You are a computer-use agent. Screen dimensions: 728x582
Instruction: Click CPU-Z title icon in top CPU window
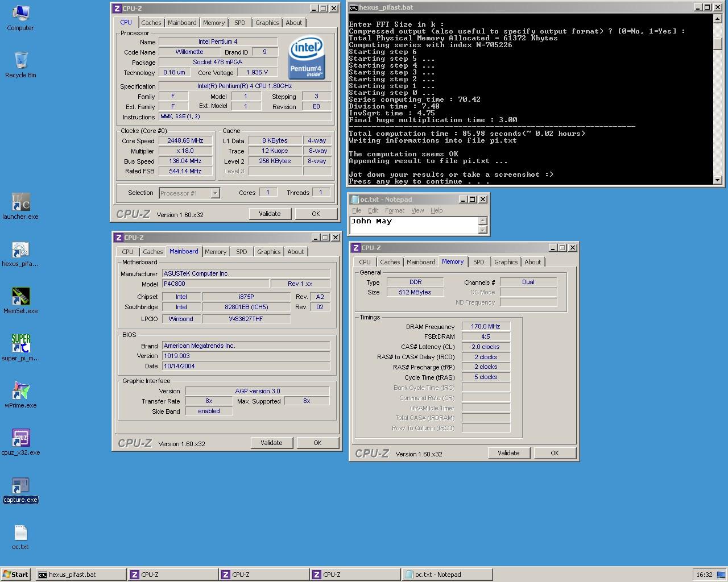click(x=117, y=9)
